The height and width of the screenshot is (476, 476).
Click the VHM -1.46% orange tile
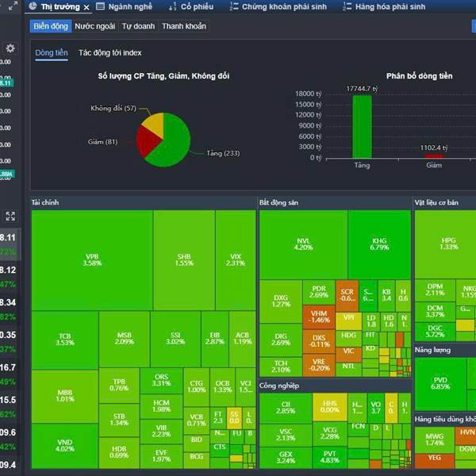[319, 317]
